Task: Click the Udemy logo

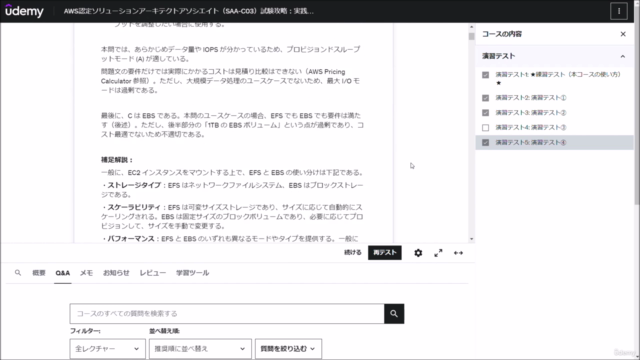Action: point(24,11)
